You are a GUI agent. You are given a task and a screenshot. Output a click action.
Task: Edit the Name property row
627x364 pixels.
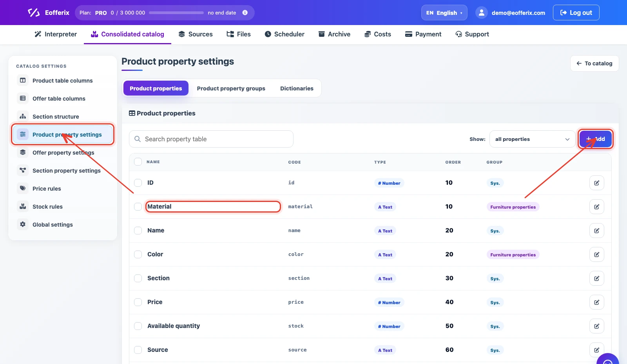click(x=596, y=231)
